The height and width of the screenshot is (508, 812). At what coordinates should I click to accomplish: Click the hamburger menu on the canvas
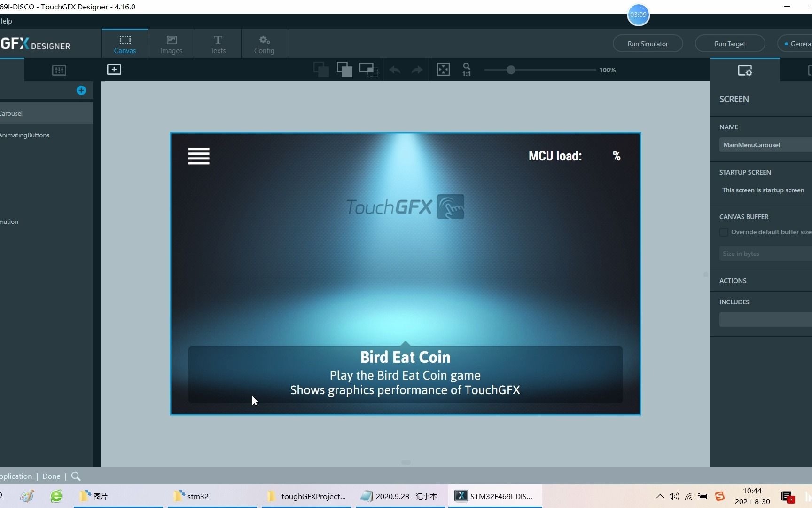pyautogui.click(x=199, y=156)
